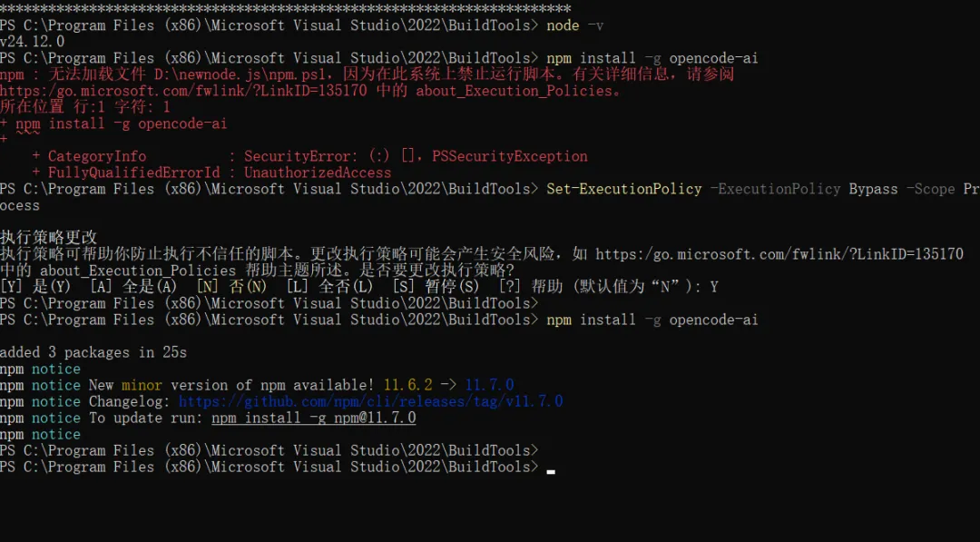Click the underlined npm install -g npm@11.7.0 text
The image size is (980, 542).
coord(313,418)
